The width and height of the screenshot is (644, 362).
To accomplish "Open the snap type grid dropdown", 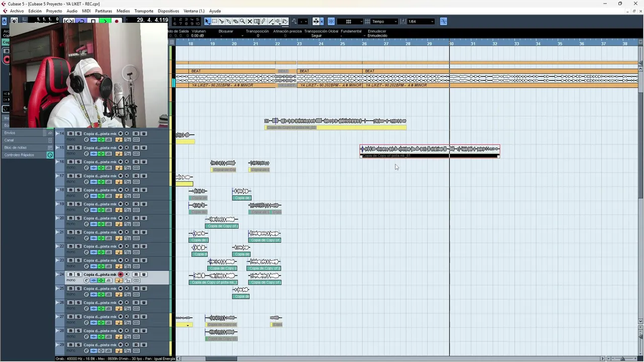I will click(x=350, y=21).
